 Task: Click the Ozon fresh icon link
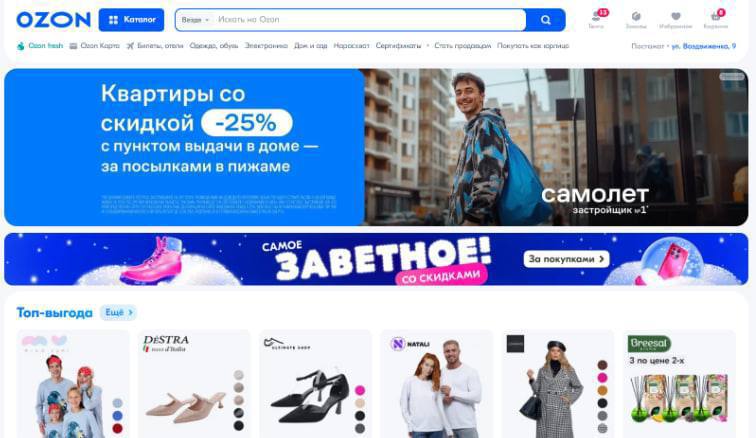tap(20, 46)
